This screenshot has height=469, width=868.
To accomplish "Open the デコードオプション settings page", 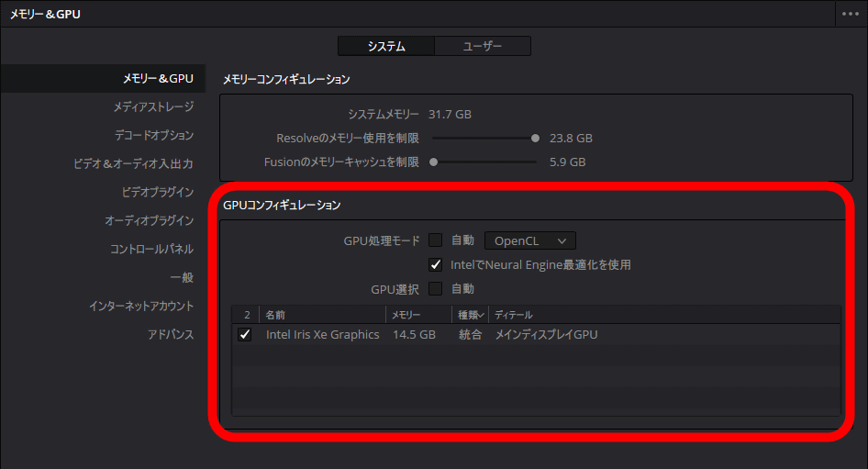I will click(154, 135).
